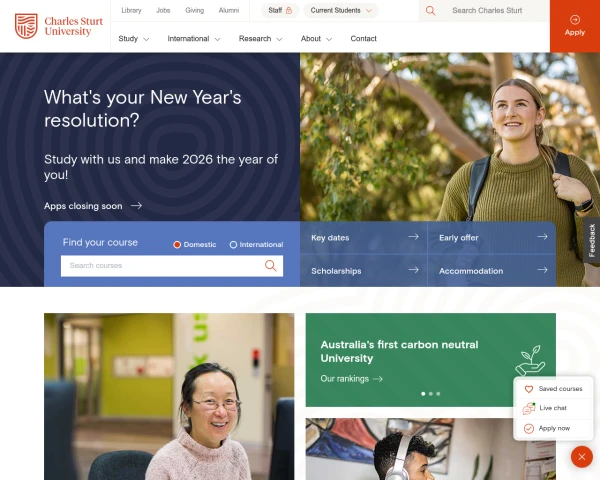The image size is (600, 480).
Task: Click the Apply now checkmark icon
Action: coord(529,428)
